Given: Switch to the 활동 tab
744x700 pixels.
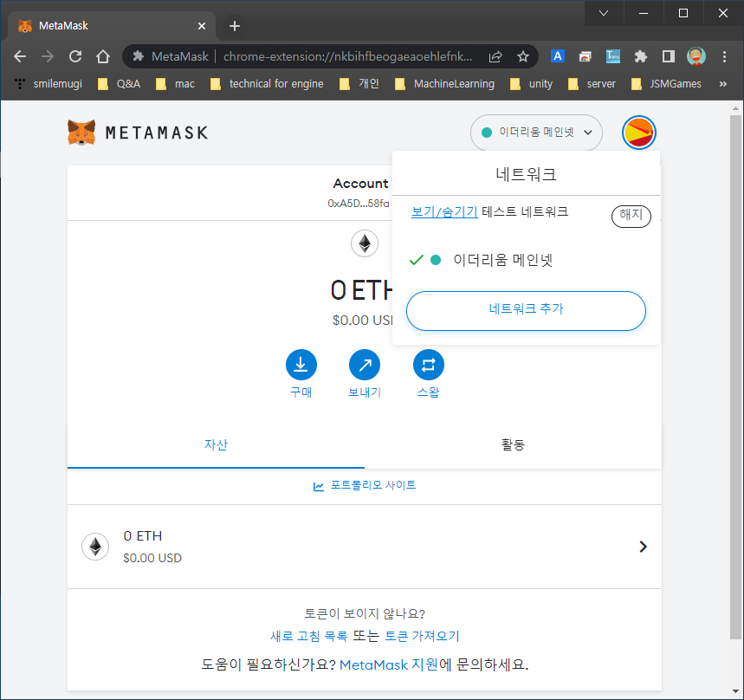Looking at the screenshot, I should [x=513, y=444].
